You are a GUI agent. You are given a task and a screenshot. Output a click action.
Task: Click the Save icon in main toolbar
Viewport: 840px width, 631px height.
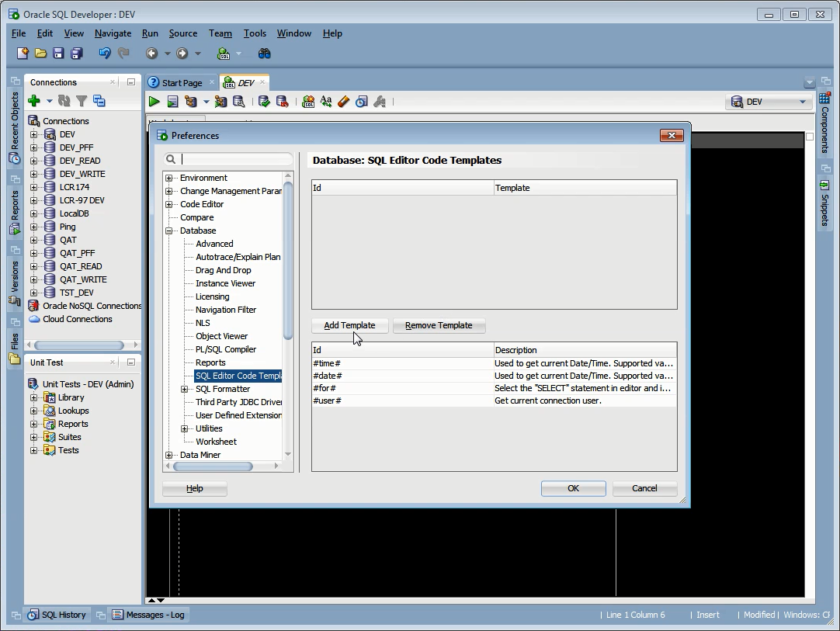point(58,53)
